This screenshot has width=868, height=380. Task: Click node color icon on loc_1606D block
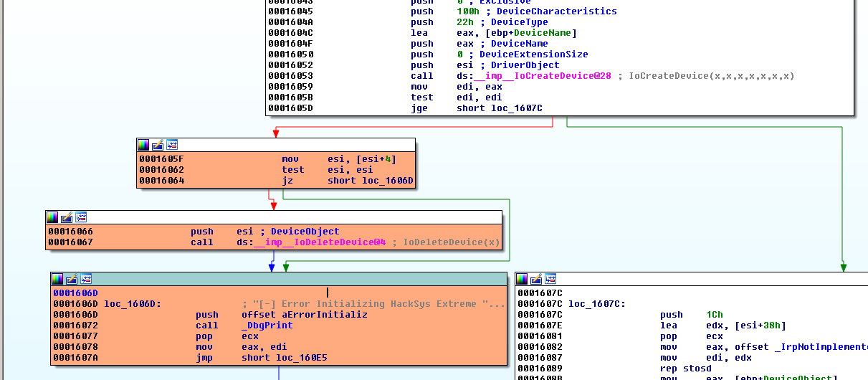pos(57,279)
